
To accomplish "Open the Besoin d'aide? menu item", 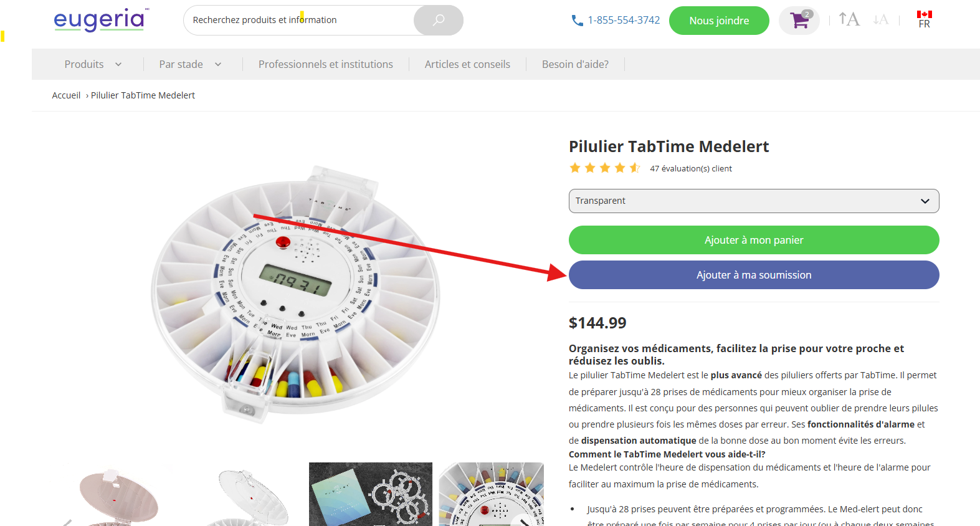I will tap(575, 64).
